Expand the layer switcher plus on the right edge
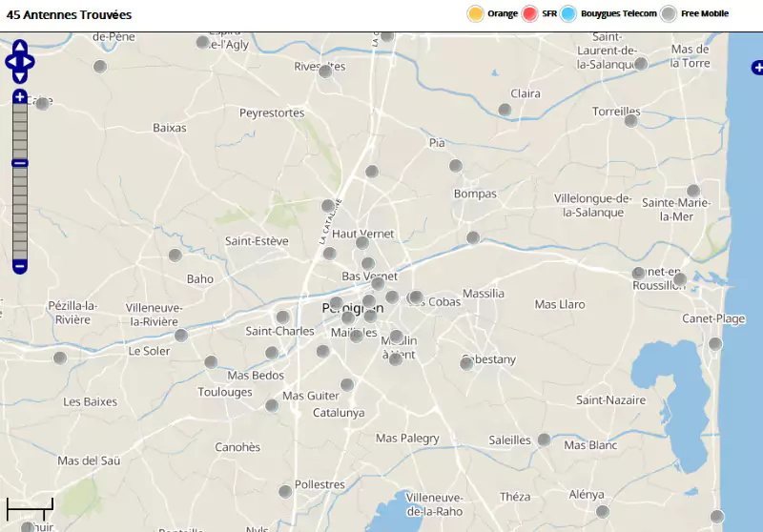This screenshot has height=532, width=763. coord(757,67)
